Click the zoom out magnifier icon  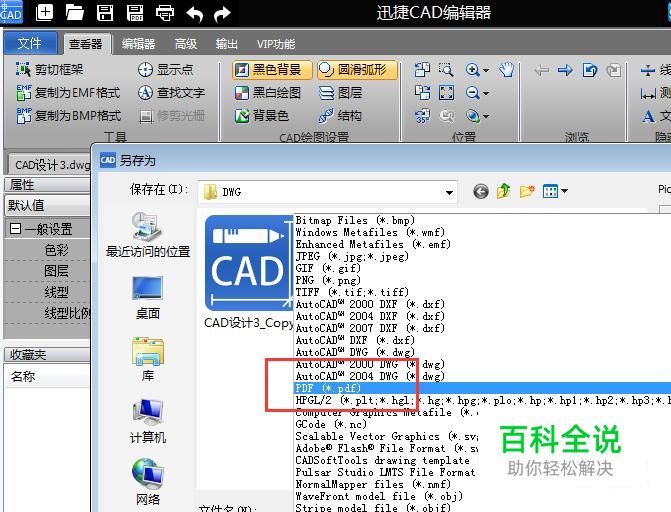pos(472,92)
